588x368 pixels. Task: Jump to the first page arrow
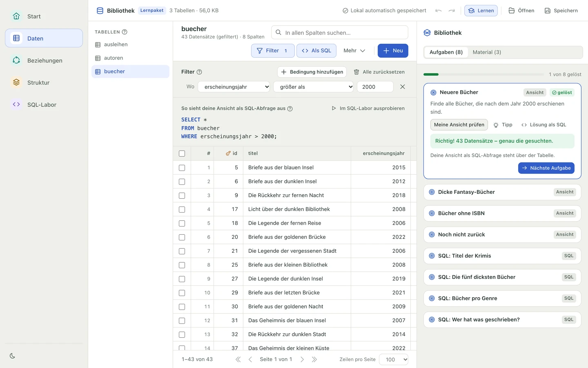(x=238, y=359)
